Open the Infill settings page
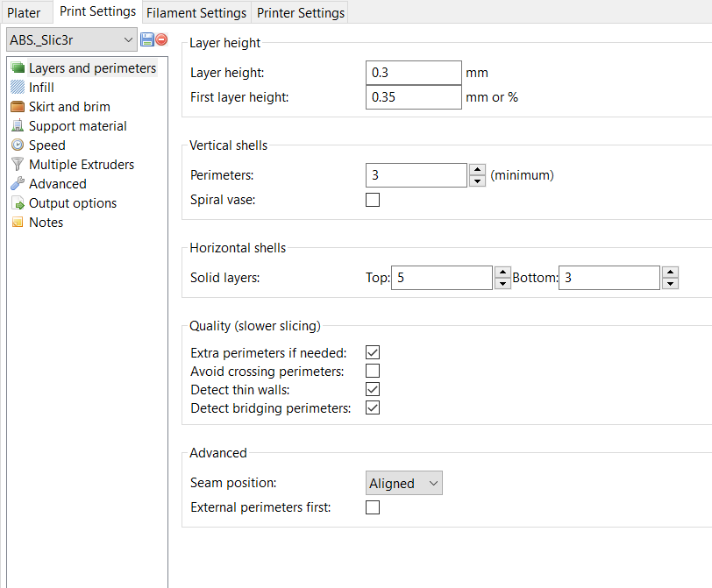 (x=41, y=88)
